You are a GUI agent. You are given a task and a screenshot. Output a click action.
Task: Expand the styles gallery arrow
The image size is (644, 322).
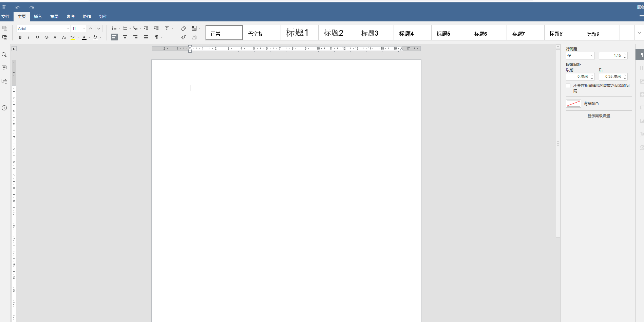[639, 33]
